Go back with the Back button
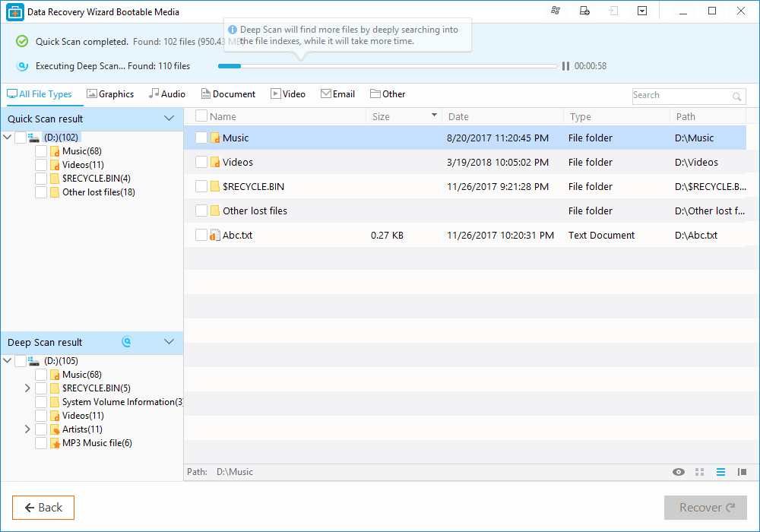The width and height of the screenshot is (760, 532). 43,508
